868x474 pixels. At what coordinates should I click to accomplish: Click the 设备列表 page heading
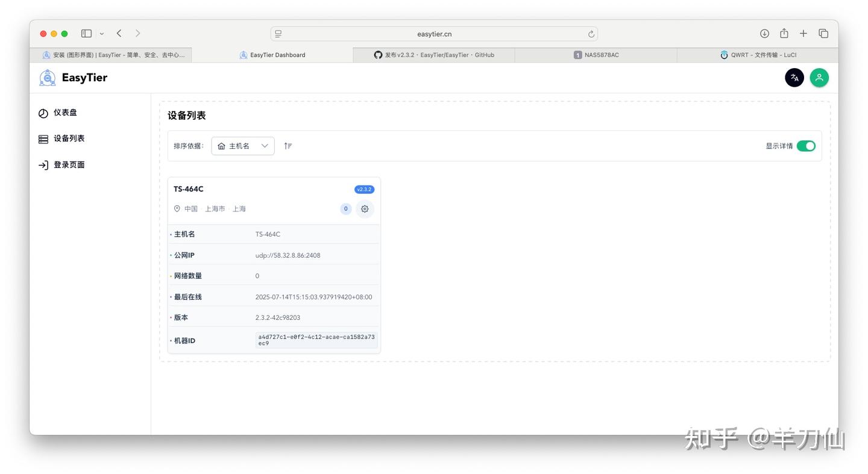[x=187, y=116]
